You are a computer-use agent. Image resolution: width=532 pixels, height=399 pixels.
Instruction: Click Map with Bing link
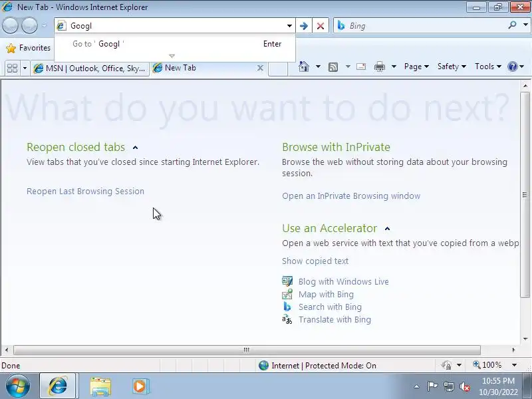(326, 294)
